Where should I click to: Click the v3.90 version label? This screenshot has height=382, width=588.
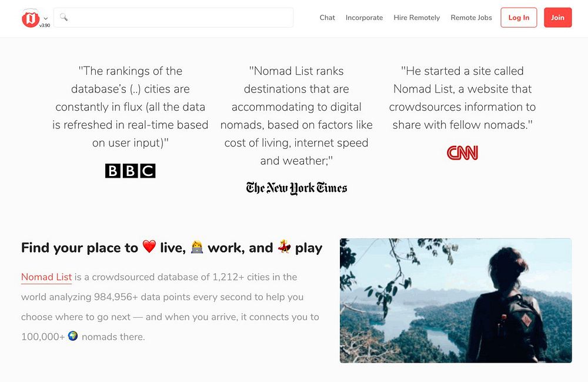[x=45, y=25]
